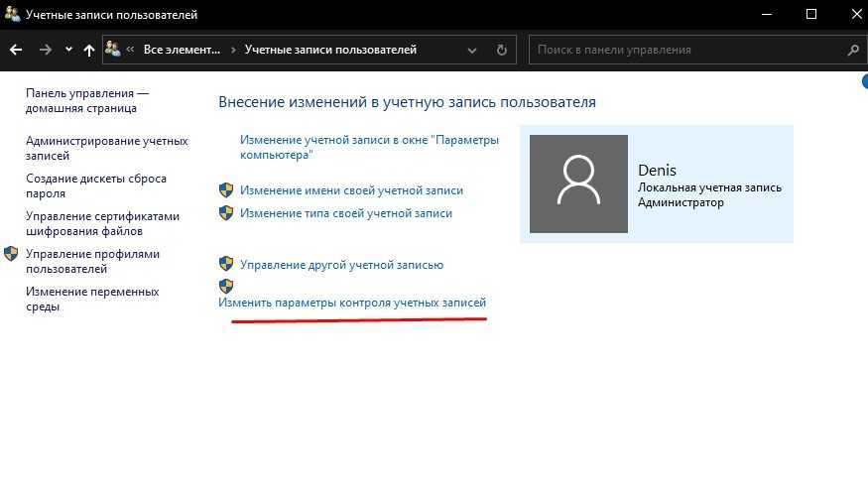Click the back navigation arrow
The image size is (868, 490).
coord(16,50)
